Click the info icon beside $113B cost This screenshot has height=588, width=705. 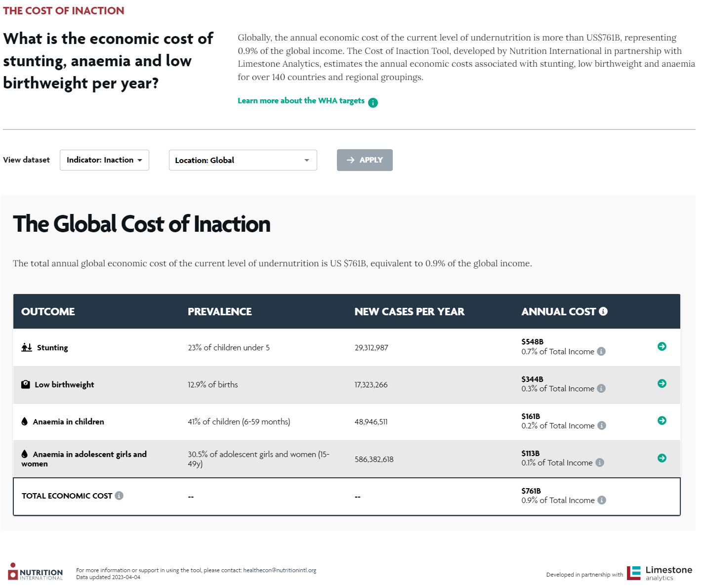(x=600, y=462)
